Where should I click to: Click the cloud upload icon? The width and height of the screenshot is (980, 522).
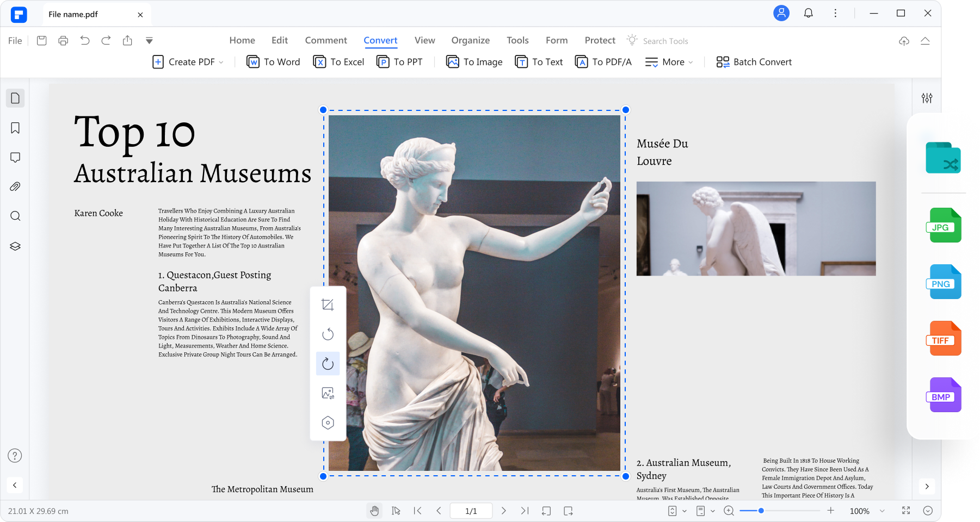[904, 41]
